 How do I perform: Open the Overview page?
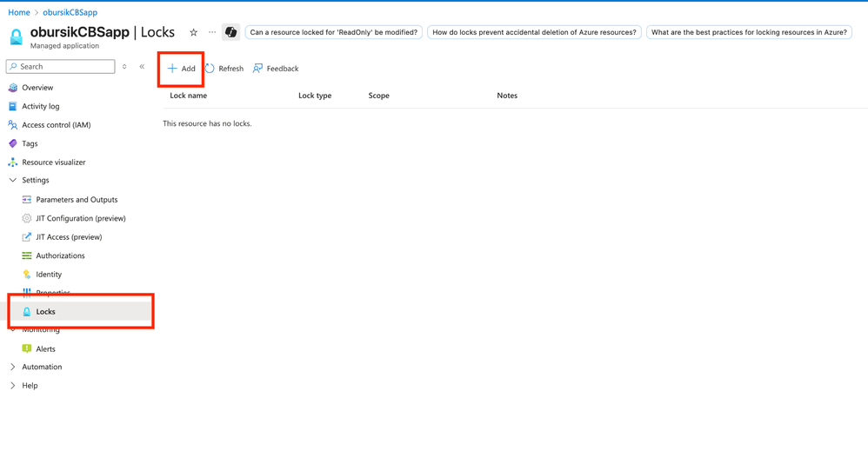[37, 88]
